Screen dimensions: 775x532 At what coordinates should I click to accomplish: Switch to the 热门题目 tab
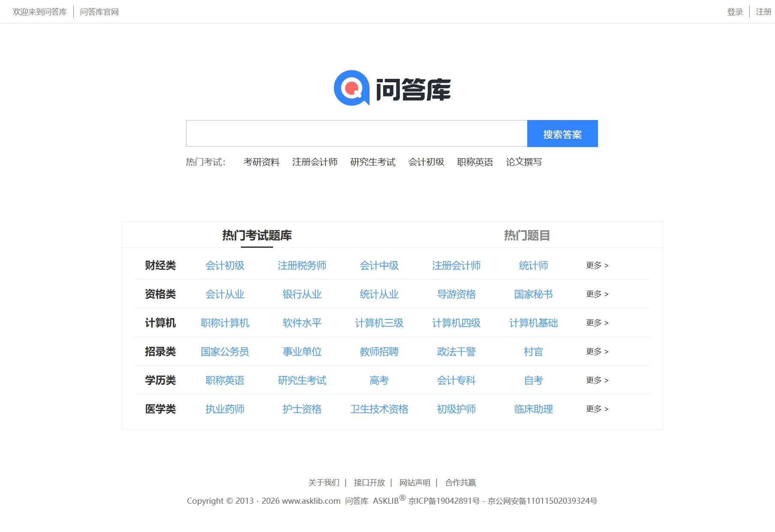coord(526,235)
